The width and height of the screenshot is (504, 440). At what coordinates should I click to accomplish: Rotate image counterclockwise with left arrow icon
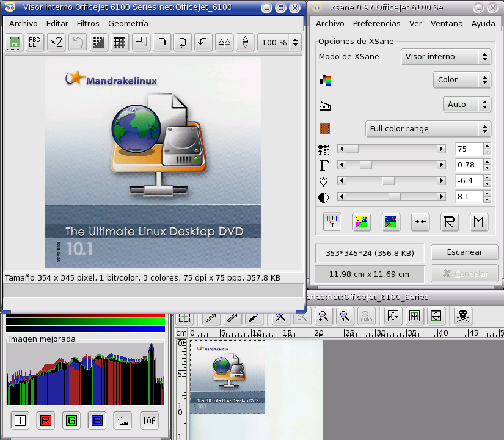[x=203, y=42]
